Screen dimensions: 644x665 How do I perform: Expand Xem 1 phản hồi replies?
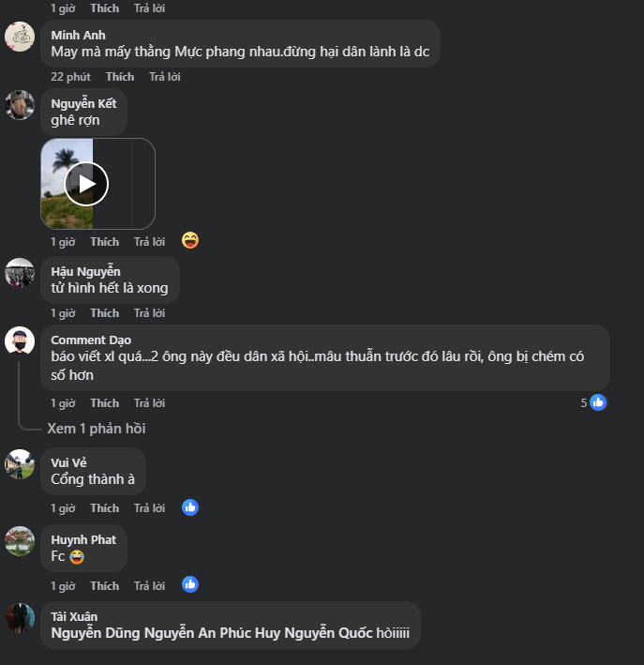pos(96,429)
